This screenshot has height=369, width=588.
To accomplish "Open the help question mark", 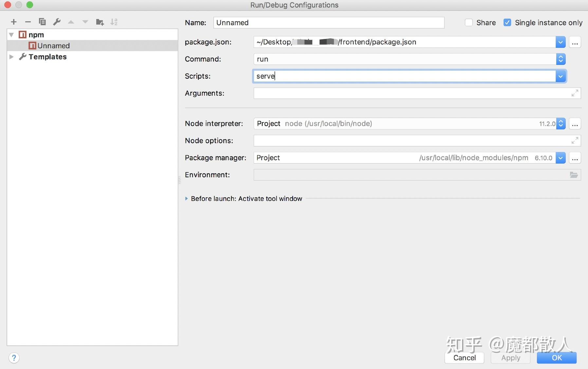I will tap(14, 358).
